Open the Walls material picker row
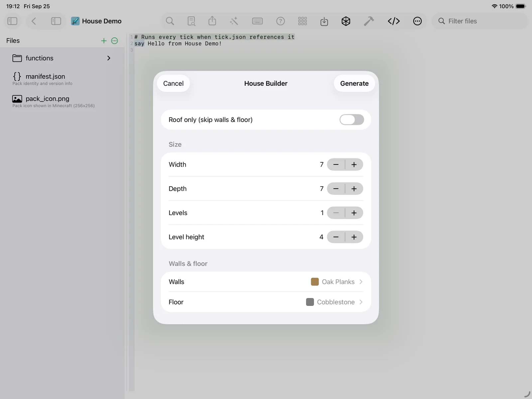The width and height of the screenshot is (532, 399). [x=266, y=282]
